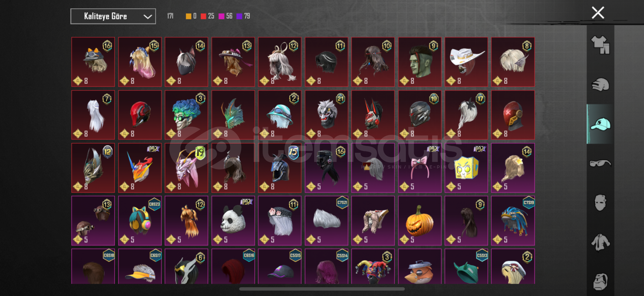Image resolution: width=644 pixels, height=296 pixels.
Task: Close the inventory with the X icon
Action: tap(598, 13)
